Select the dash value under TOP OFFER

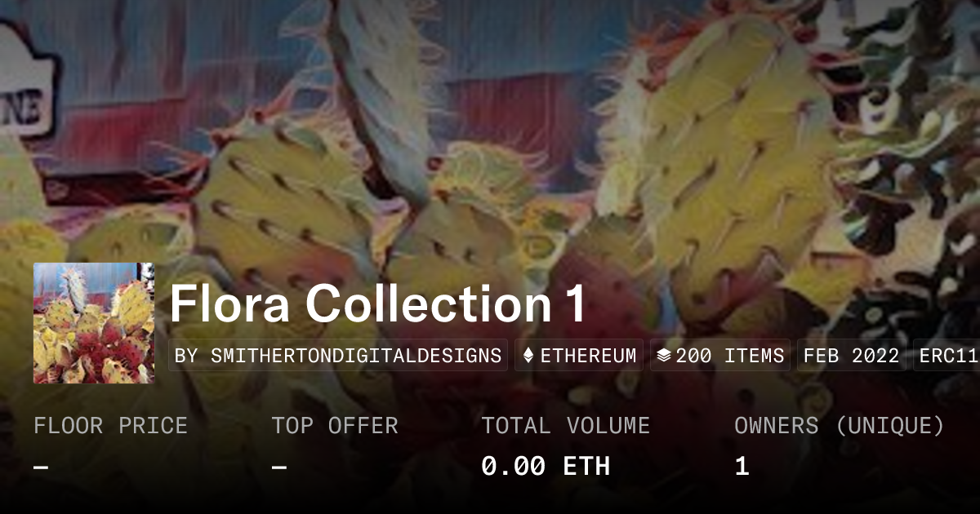[279, 467]
